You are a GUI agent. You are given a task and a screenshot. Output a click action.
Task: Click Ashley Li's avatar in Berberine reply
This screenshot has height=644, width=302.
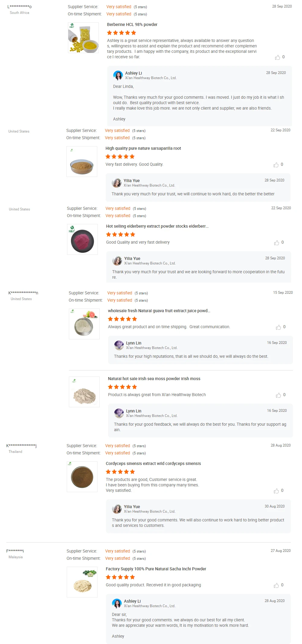click(118, 75)
